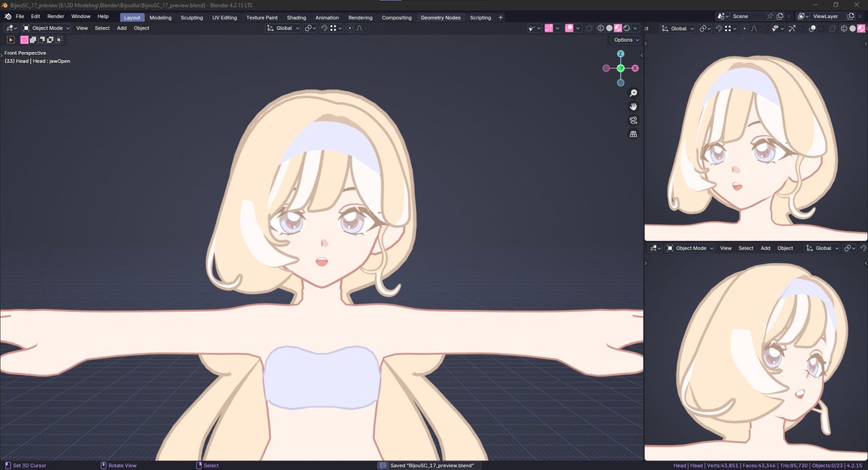Open the Editor Type selector icon top-left

(11, 27)
